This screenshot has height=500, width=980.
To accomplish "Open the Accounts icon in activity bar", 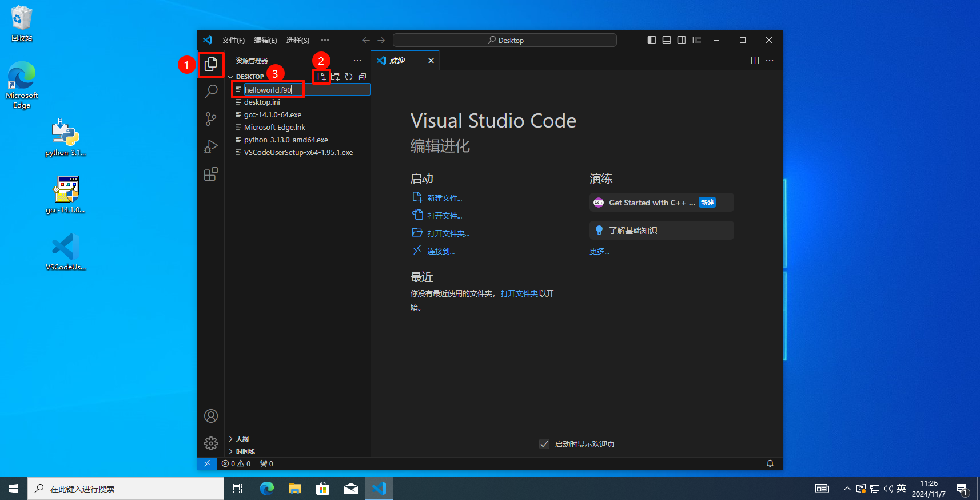I will coord(211,416).
